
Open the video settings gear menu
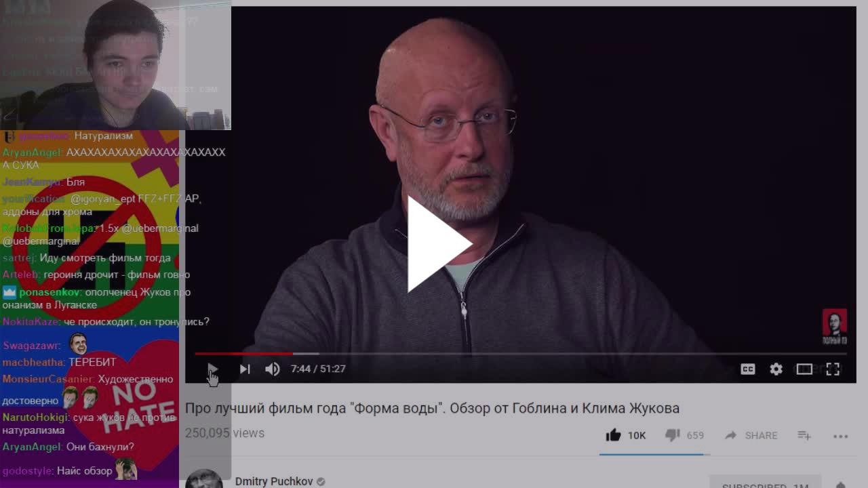[x=776, y=369]
